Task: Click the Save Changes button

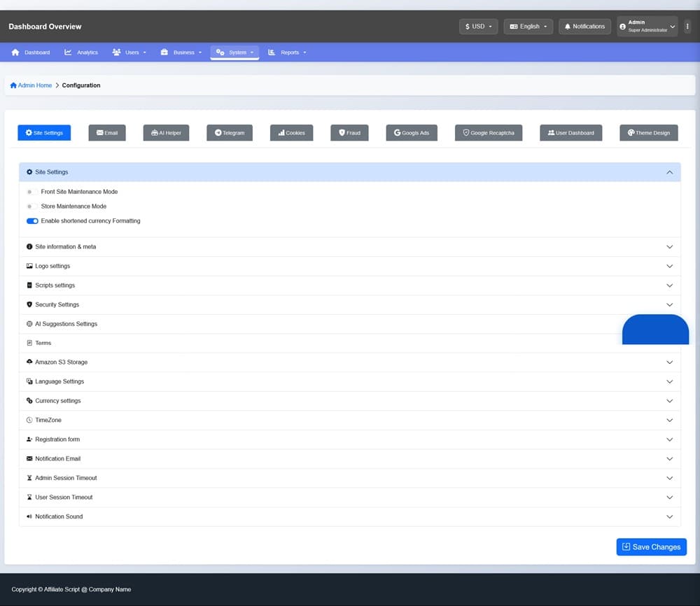Action: (x=651, y=547)
